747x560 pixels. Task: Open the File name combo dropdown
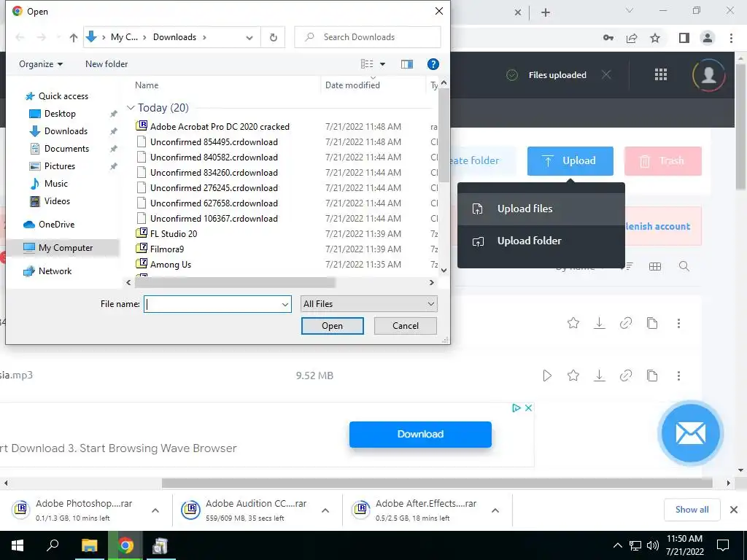pyautogui.click(x=285, y=304)
